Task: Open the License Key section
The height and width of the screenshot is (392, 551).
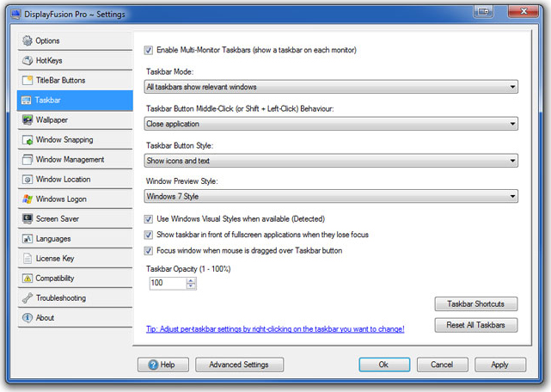Action: pos(75,259)
